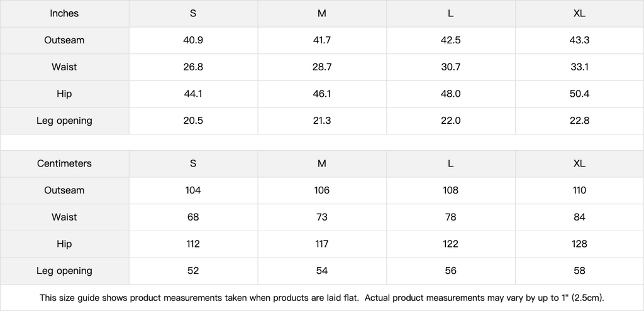Click the 104 outseam centimeter value
The image size is (644, 311).
coord(193,190)
